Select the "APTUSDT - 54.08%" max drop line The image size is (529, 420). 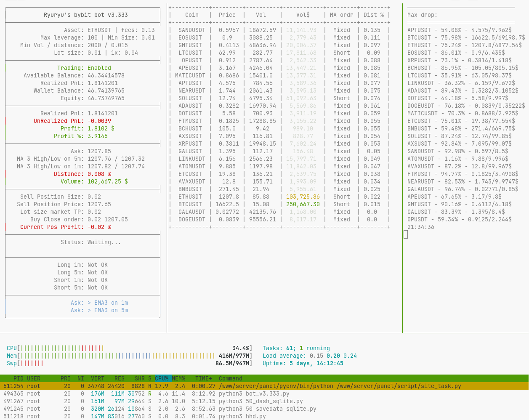coord(460,30)
